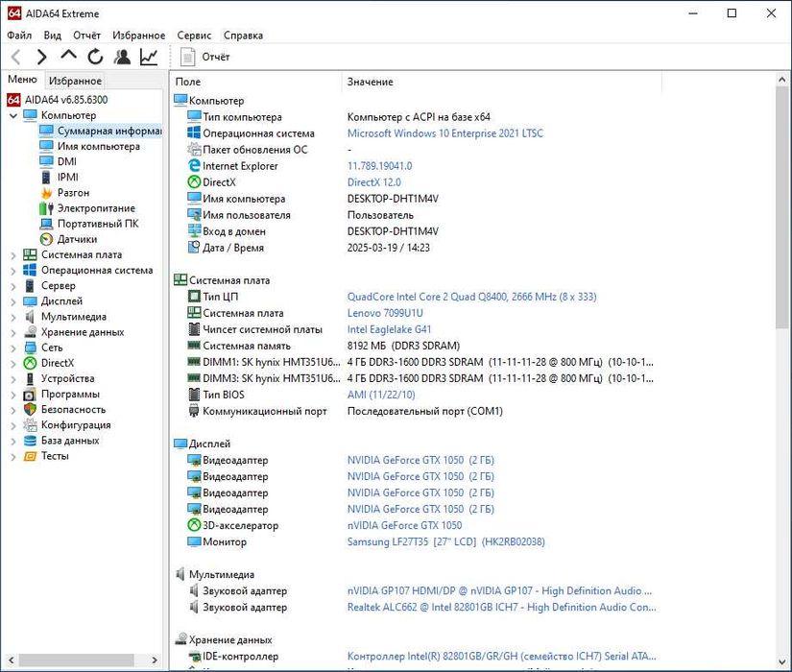Open the Справка menu

[243, 36]
